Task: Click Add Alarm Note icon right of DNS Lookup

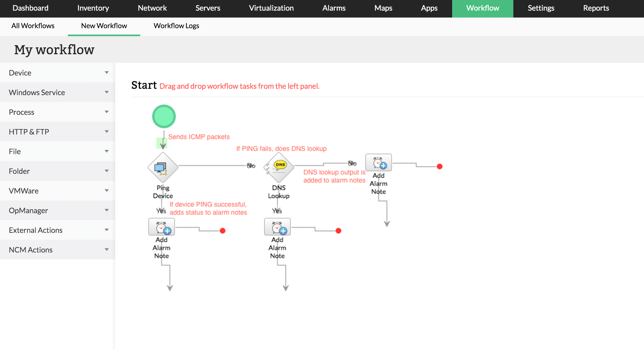Action: click(x=378, y=162)
